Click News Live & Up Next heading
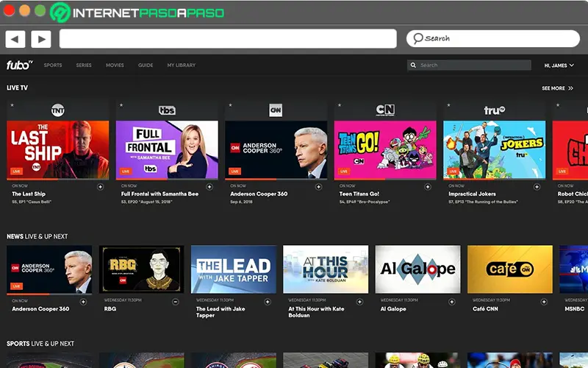 click(x=37, y=236)
